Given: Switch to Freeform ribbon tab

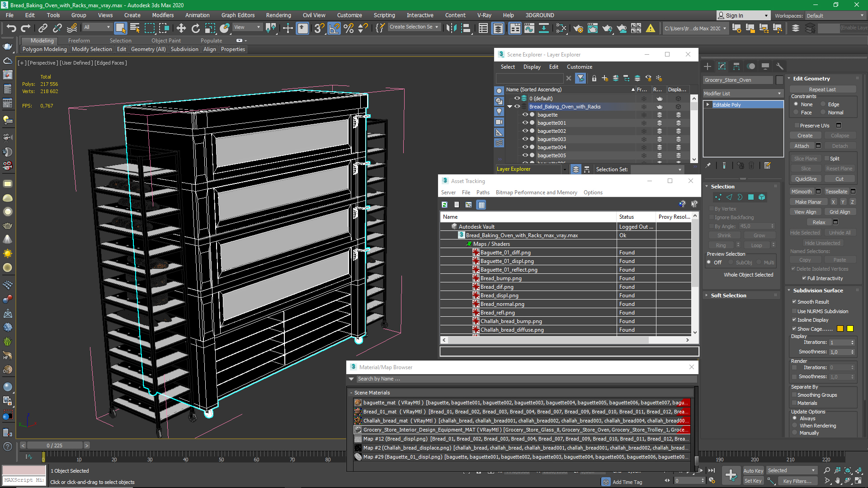Looking at the screenshot, I should click(x=79, y=41).
